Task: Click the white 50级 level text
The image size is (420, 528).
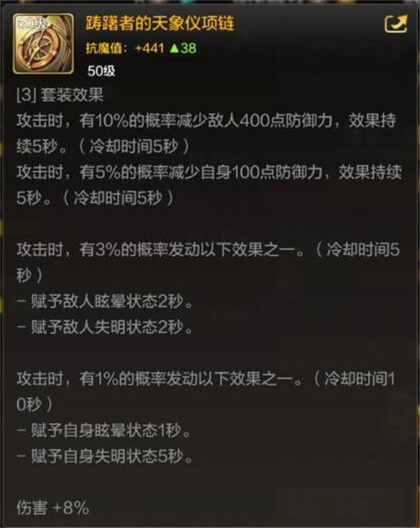Action: click(x=101, y=71)
